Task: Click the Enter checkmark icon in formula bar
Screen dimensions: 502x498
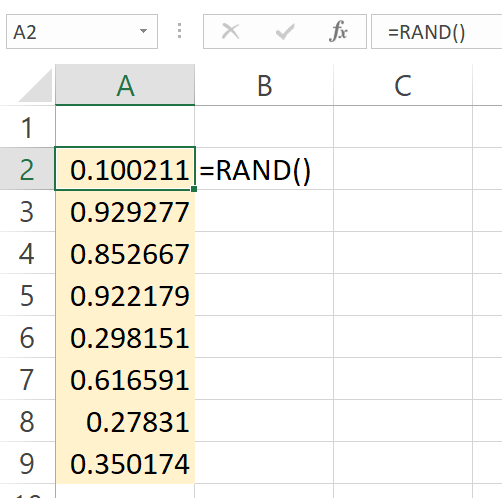Action: [285, 32]
